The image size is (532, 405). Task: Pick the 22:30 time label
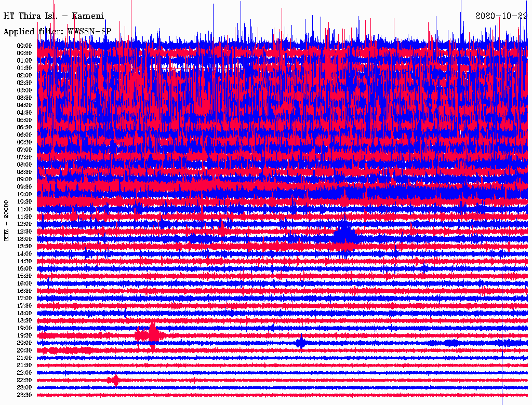coord(24,380)
